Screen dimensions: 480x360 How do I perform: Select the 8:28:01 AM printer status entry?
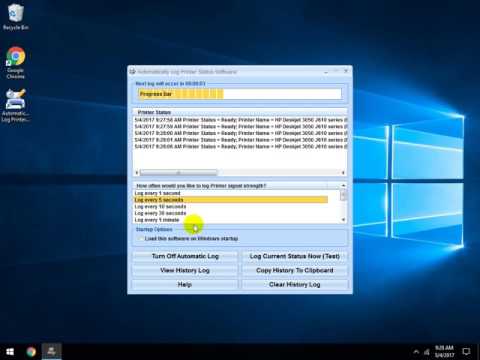click(x=240, y=140)
